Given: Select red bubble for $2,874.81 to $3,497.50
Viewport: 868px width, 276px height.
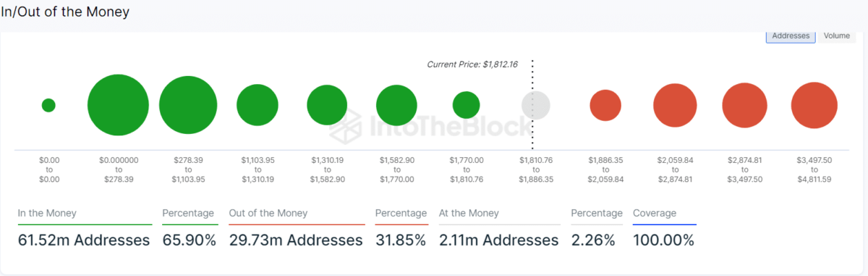Looking at the screenshot, I should pyautogui.click(x=745, y=105).
